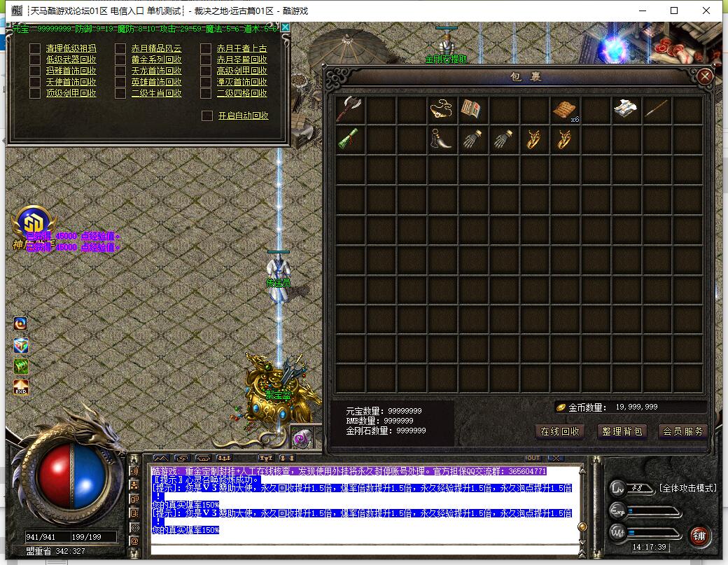Enable the 开启自动回收 checkbox
Image resolution: width=728 pixels, height=565 pixels.
[207, 116]
